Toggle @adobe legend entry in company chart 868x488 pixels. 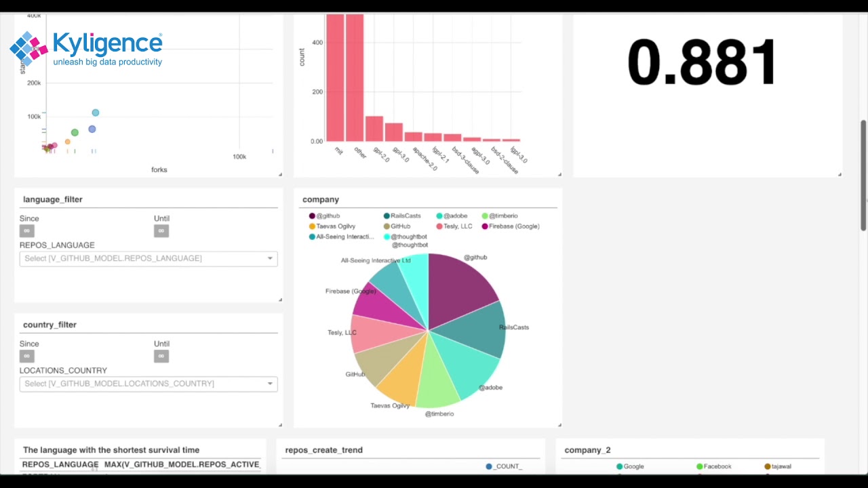click(452, 216)
